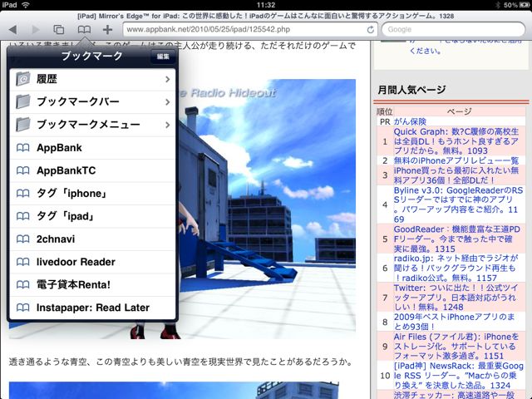Expand chevron on the ブックマークバー row
Viewport: 532px width, 399px height.
tap(168, 101)
